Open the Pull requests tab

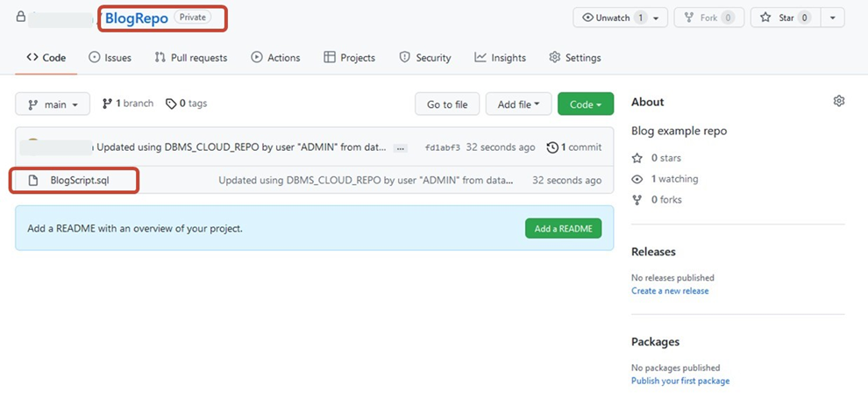pyautogui.click(x=191, y=58)
